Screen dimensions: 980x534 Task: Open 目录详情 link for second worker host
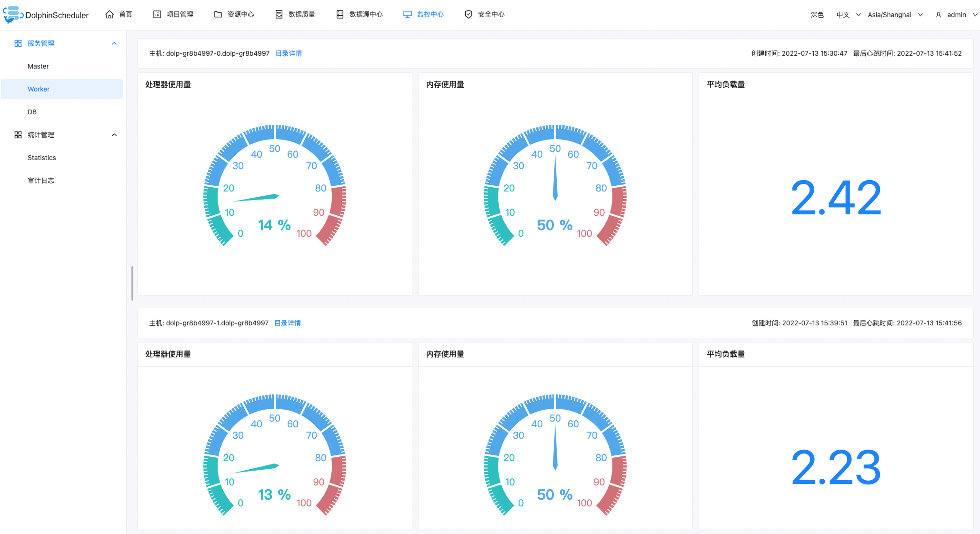pos(288,323)
